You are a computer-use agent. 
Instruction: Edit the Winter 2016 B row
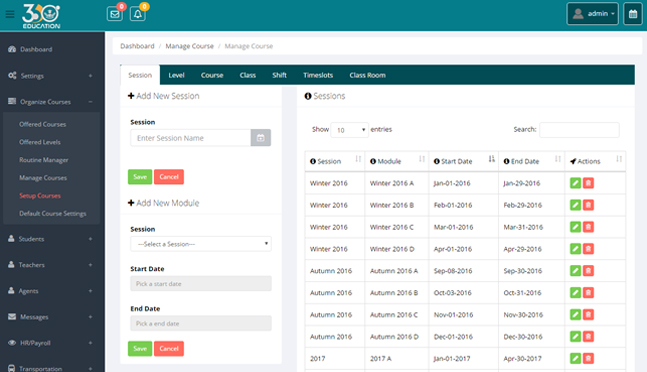(x=575, y=205)
